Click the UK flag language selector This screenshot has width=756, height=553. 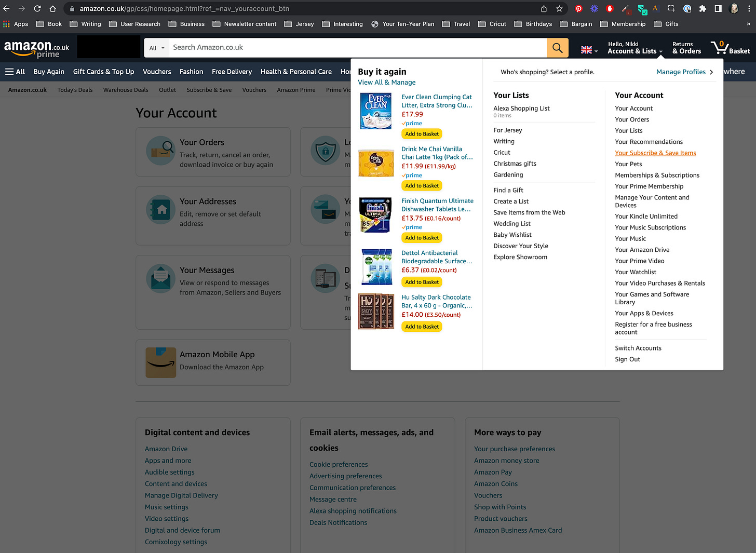point(589,50)
